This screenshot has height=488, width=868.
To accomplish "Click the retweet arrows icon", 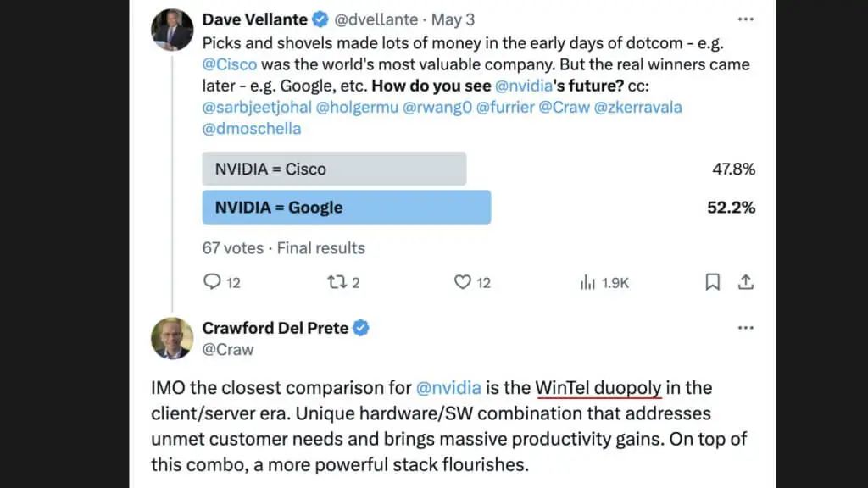I will click(337, 282).
